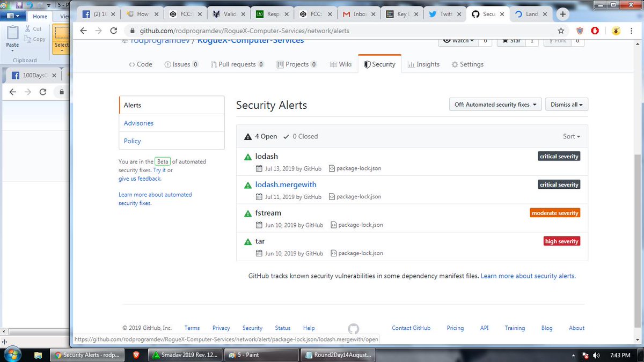Image resolution: width=644 pixels, height=362 pixels.
Task: Open the repository Settings tab
Action: (x=467, y=64)
